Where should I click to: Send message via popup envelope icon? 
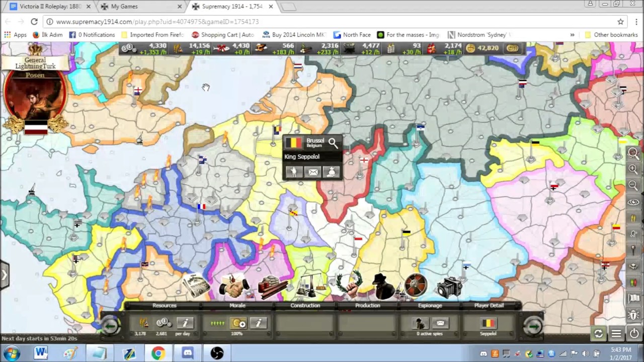[x=313, y=172]
